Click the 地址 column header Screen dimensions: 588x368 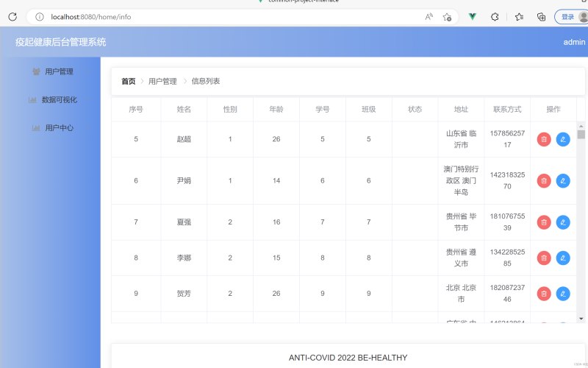coord(461,109)
